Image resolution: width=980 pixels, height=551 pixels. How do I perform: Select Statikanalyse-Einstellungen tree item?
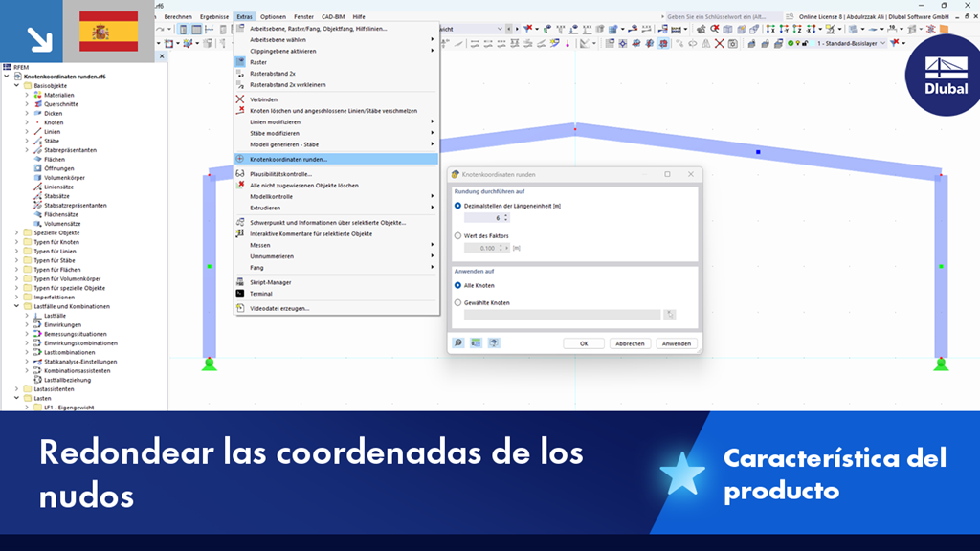tap(80, 362)
